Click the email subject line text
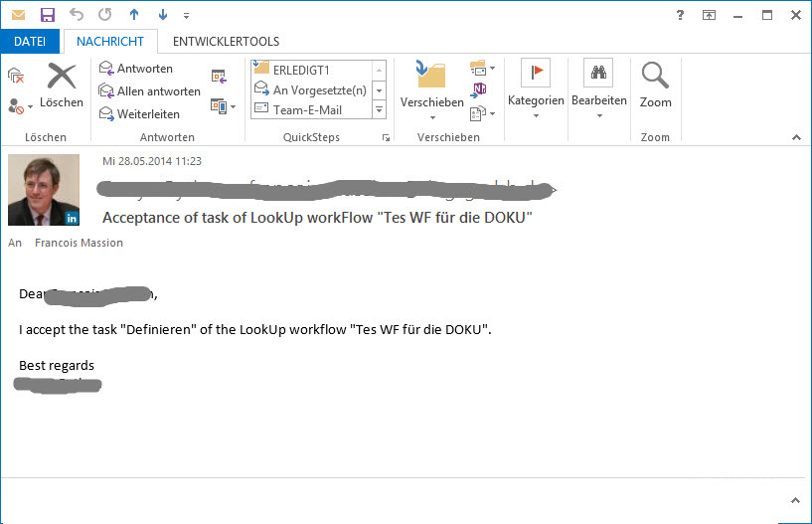Image resolution: width=812 pixels, height=524 pixels. 317,217
